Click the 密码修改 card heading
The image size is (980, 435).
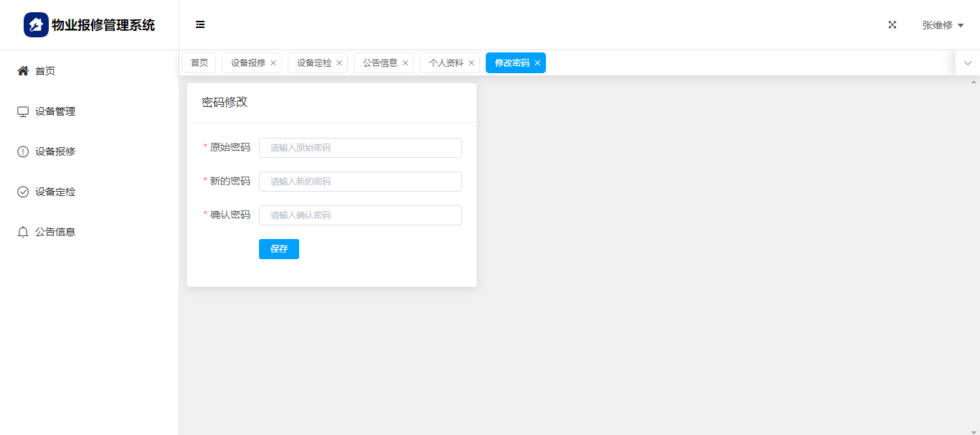point(225,102)
